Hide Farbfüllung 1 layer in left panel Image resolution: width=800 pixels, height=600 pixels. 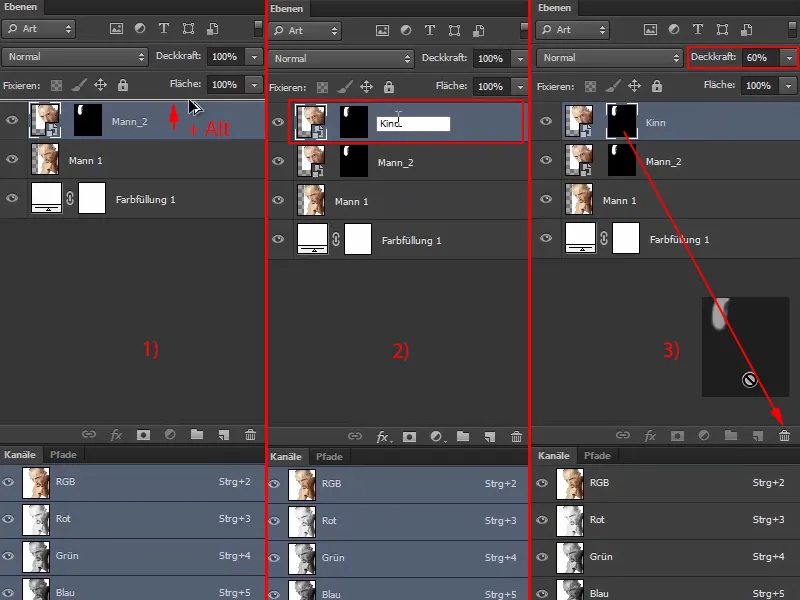12,198
